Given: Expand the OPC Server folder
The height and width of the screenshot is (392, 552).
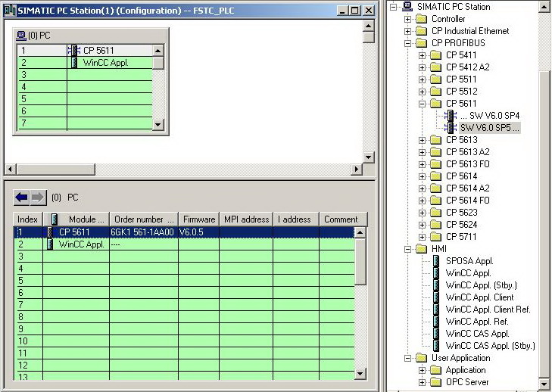Looking at the screenshot, I should tap(422, 382).
